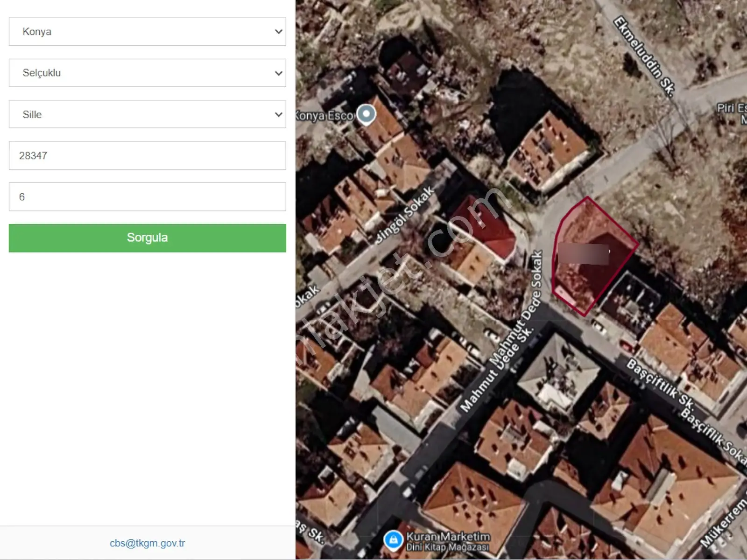Click the Ekmeleddin Sk. street label
The width and height of the screenshot is (747, 560).
coord(644,56)
